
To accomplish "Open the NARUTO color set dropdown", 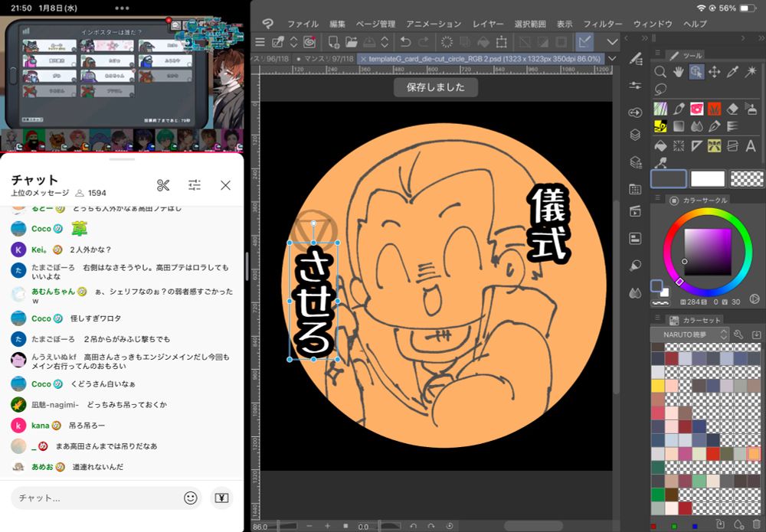I will [690, 335].
